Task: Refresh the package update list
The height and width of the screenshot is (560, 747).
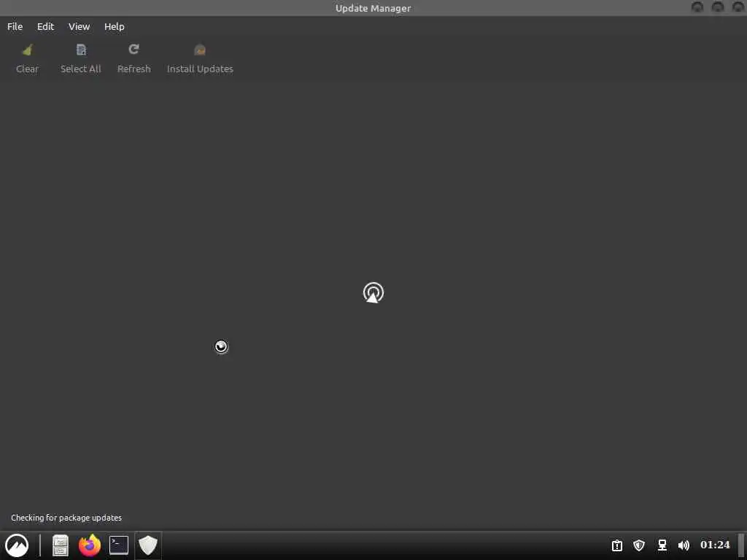Action: click(134, 59)
